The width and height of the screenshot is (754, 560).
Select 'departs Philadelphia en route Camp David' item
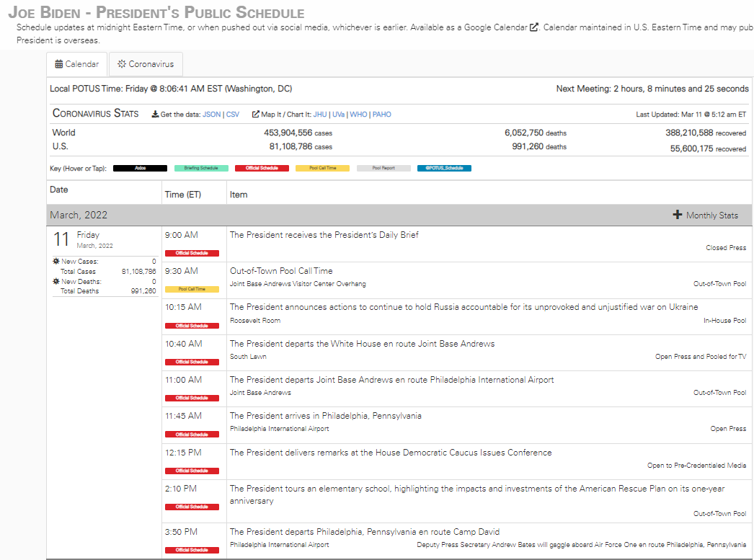(x=365, y=532)
